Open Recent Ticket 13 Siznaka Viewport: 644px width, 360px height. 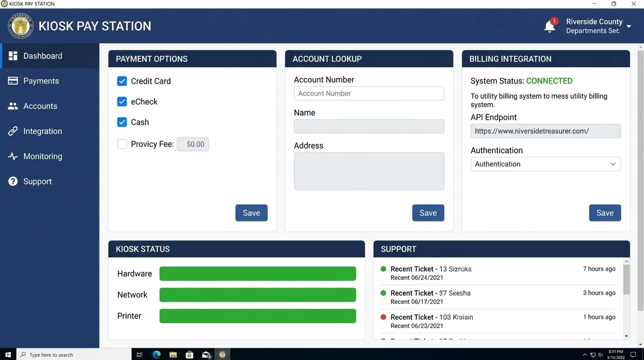pos(498,273)
